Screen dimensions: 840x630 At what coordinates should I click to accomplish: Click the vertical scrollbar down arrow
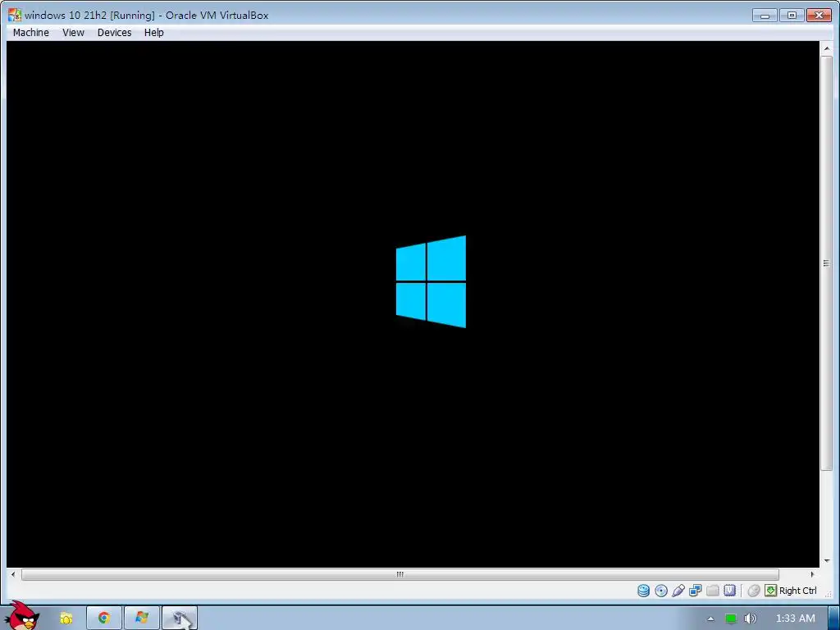pos(827,560)
